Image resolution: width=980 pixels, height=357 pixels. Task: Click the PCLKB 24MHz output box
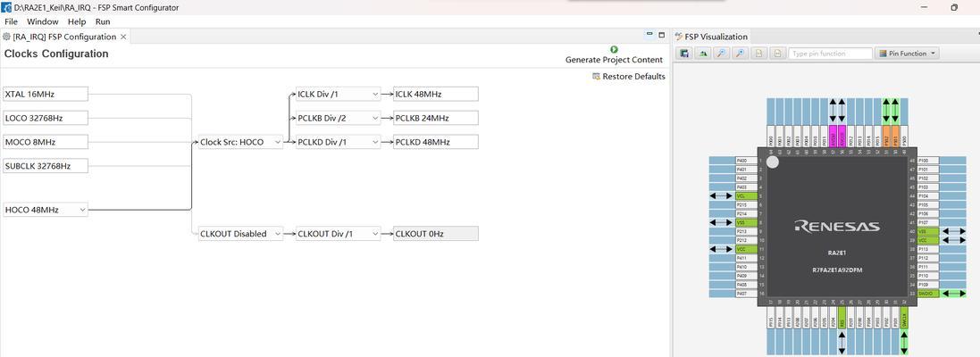[x=436, y=118]
